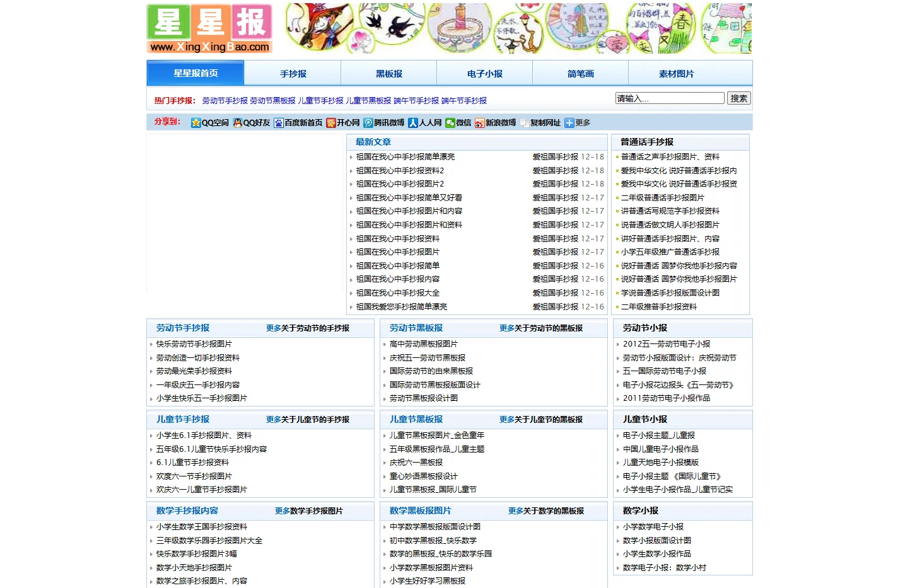Screen dimensions: 898x588
Task: Open 快乐劳动节手抄报图片
Action: click(194, 344)
